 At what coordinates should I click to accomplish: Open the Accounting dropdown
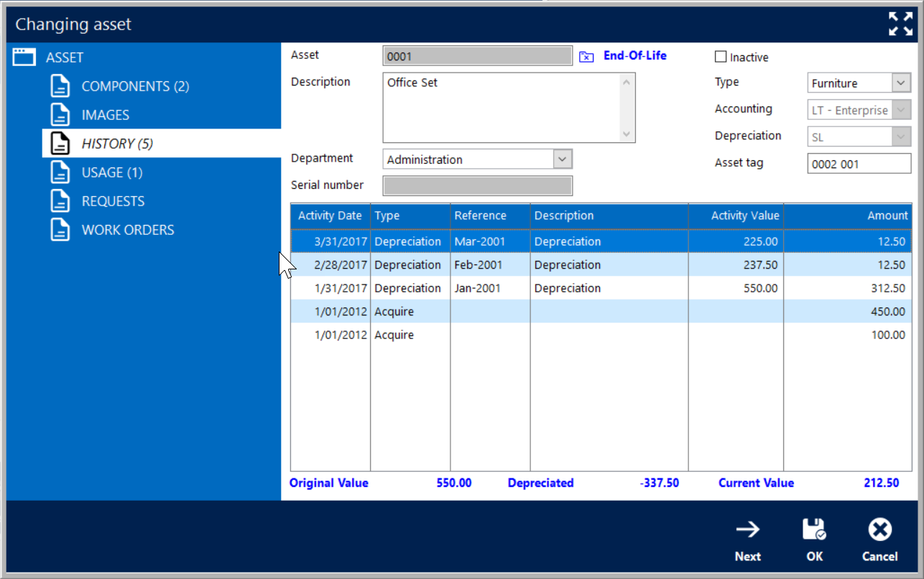901,111
